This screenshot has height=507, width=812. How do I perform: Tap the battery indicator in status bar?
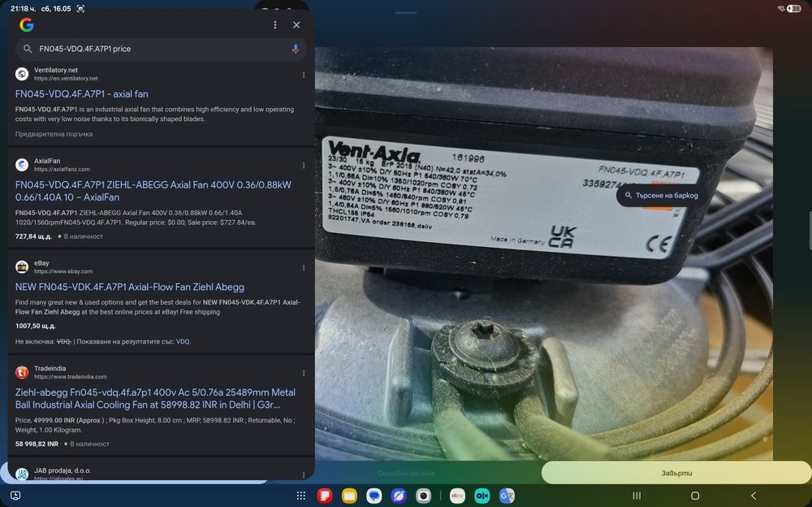coord(794,8)
